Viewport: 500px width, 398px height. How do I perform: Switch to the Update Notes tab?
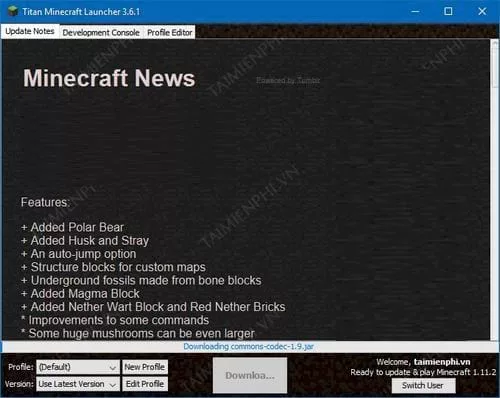click(30, 31)
